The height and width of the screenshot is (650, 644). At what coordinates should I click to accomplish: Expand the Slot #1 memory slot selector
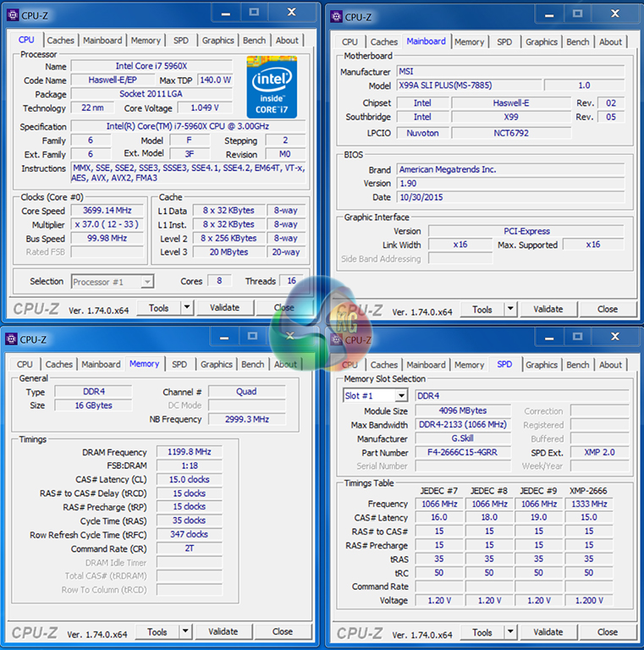[401, 395]
